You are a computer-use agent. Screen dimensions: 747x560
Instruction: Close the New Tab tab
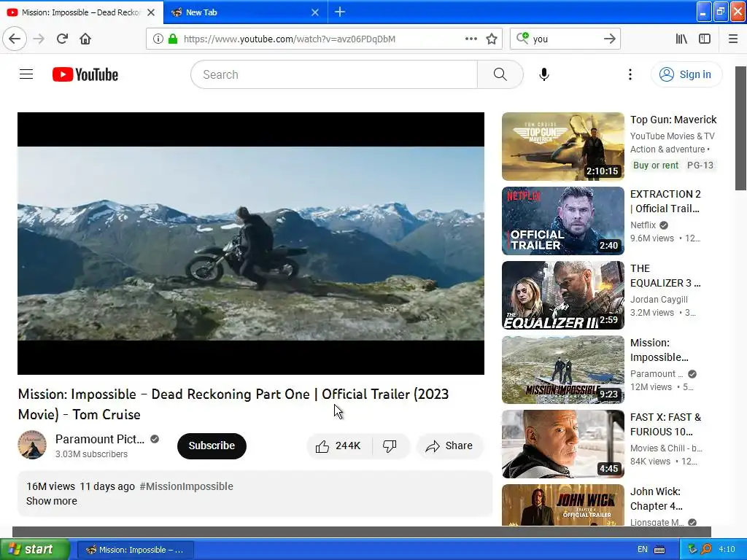(315, 12)
